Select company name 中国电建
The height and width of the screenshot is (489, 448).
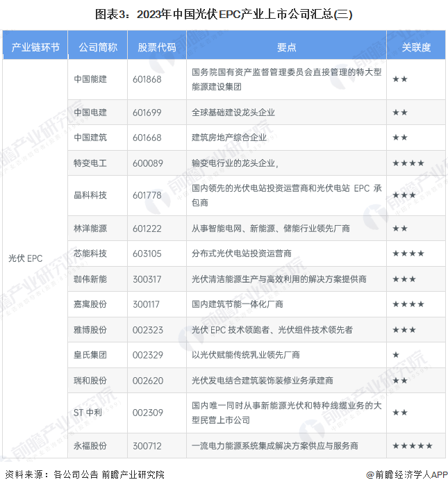(x=90, y=113)
